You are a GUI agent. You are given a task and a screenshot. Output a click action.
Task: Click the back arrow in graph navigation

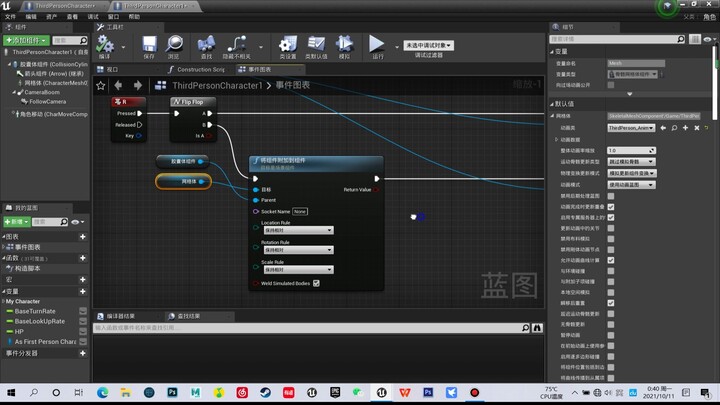coord(118,85)
